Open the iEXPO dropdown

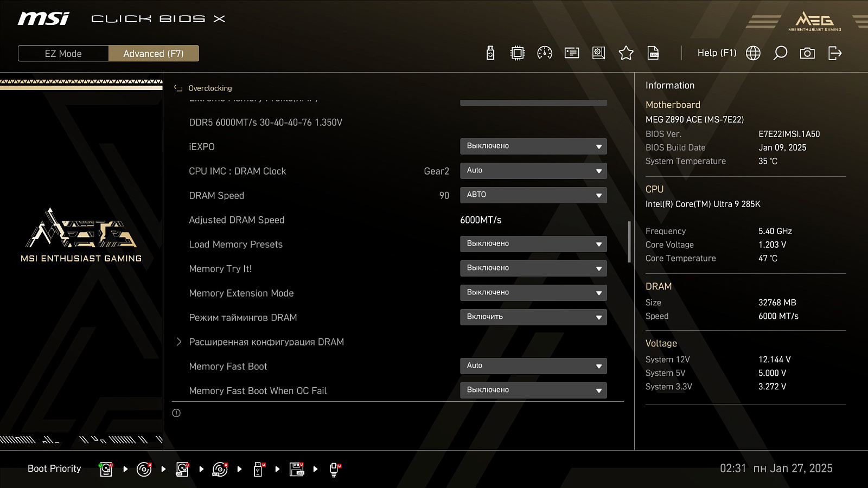click(x=533, y=146)
